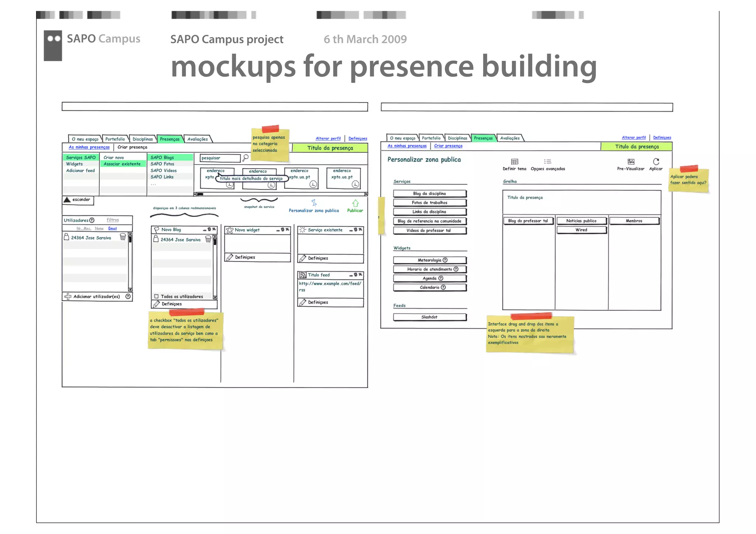
Task: Click the pin icon above Personalizar zona publica
Action: tap(314, 203)
